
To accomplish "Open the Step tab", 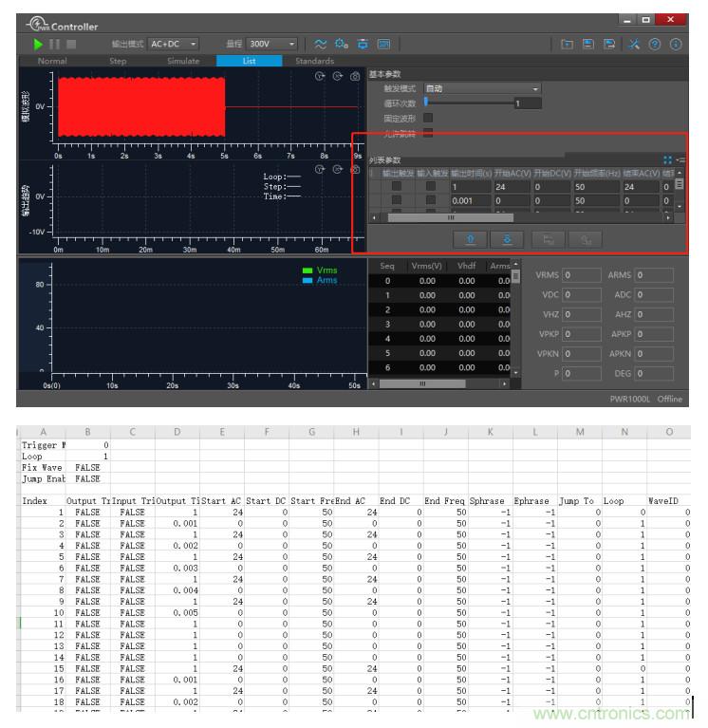I will pyautogui.click(x=118, y=61).
